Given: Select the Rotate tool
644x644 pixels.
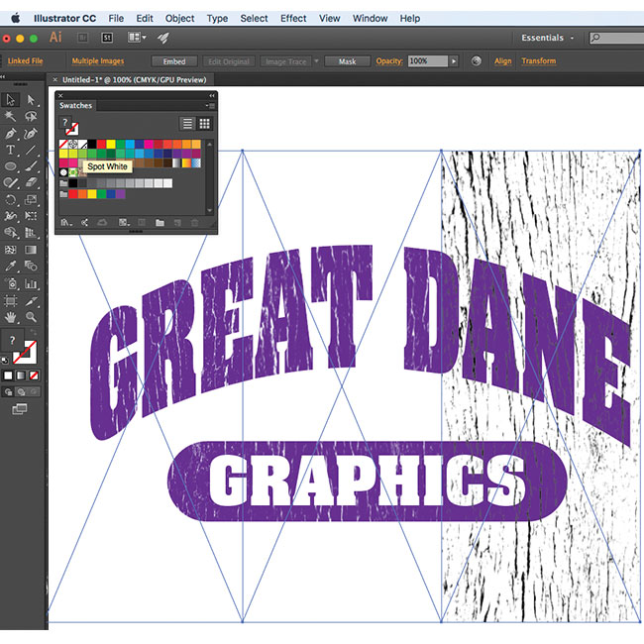Looking at the screenshot, I should (10, 200).
